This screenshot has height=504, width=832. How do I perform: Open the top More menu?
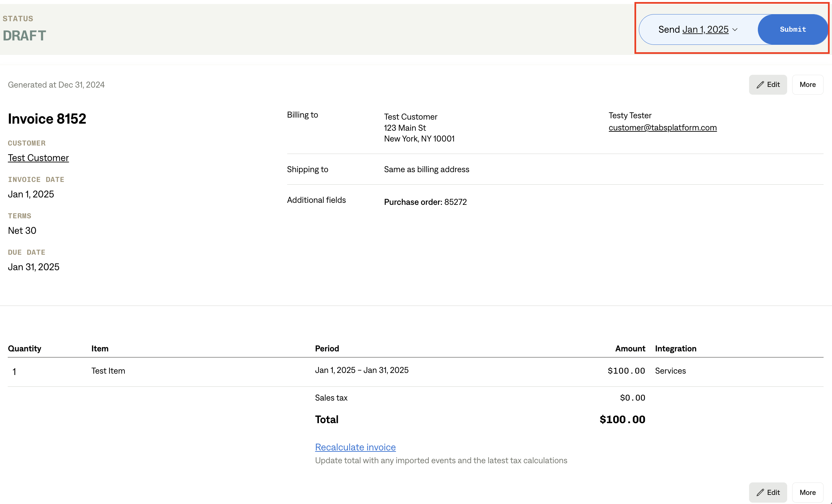click(807, 85)
